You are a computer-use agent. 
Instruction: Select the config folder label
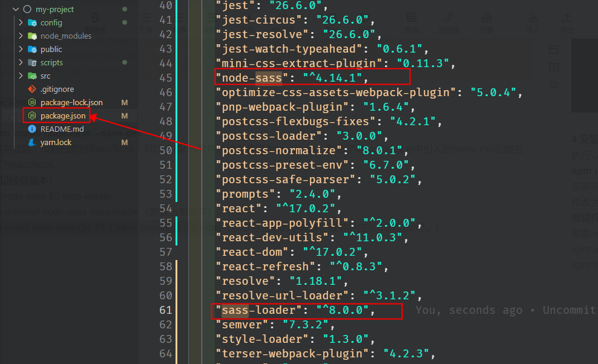click(51, 22)
